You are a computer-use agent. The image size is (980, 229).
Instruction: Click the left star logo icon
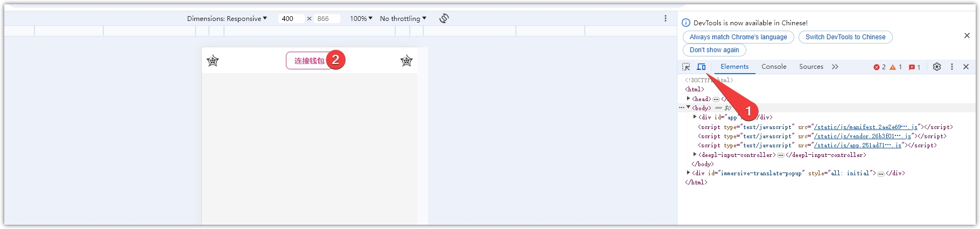tap(213, 61)
